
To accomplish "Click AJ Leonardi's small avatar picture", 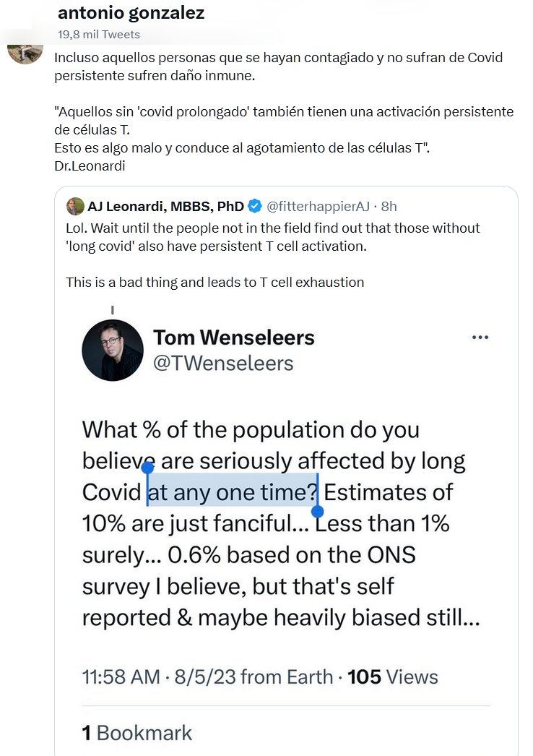I will [x=74, y=207].
